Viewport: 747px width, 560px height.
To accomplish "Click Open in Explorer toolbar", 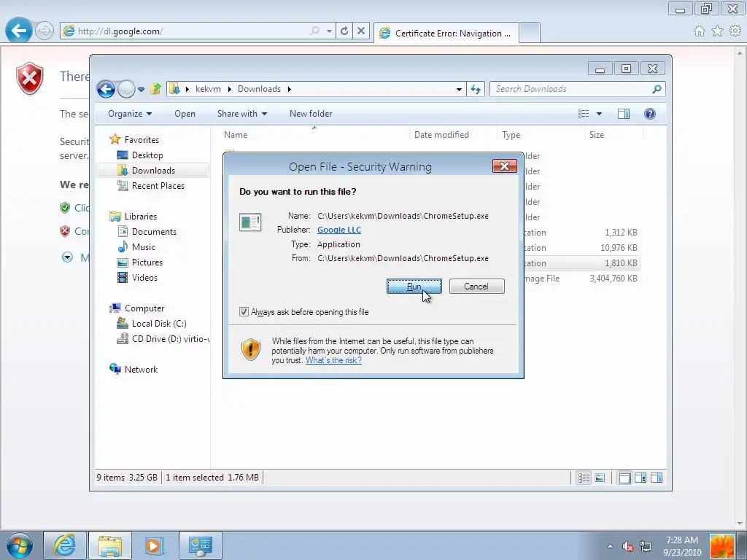I will (x=185, y=114).
